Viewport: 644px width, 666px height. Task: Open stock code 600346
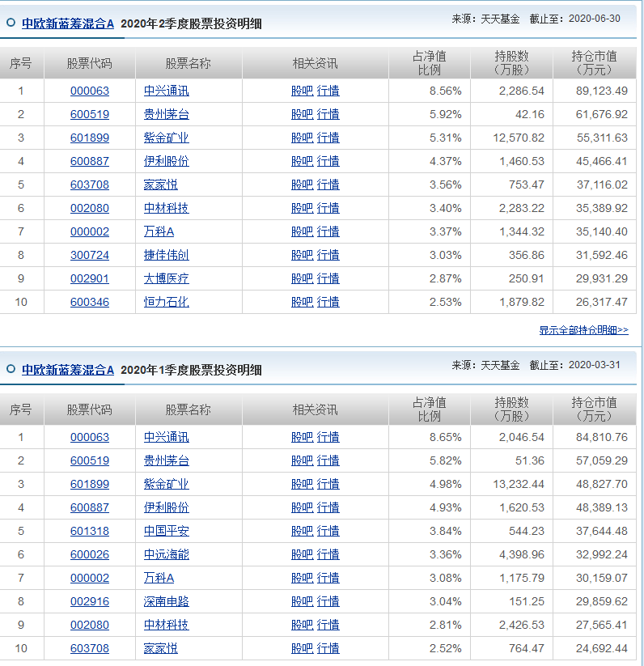click(90, 302)
